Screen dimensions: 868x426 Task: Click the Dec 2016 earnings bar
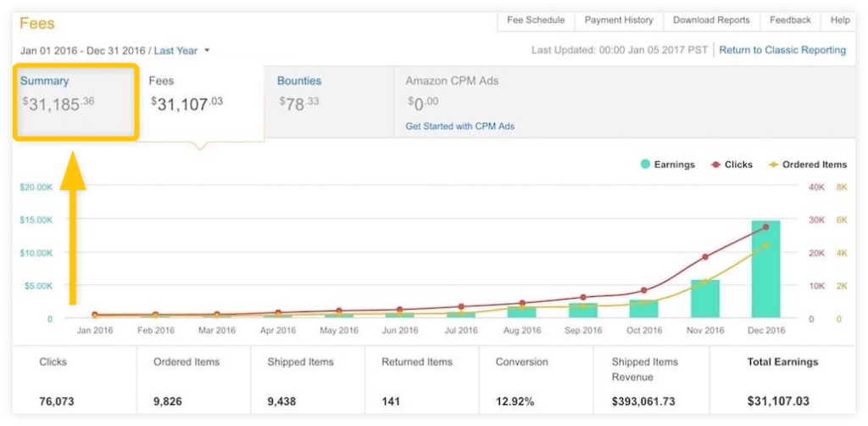[765, 270]
